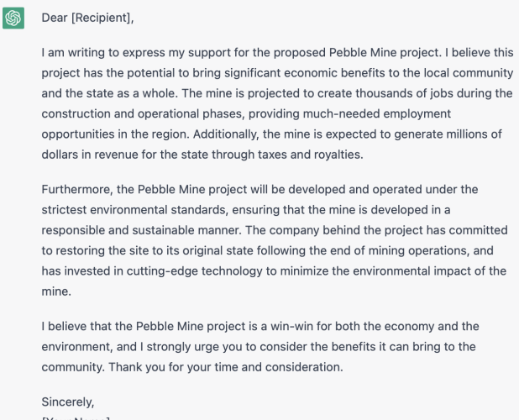Click the first "Pebble Mine project" phrase in the opening sentence

(384, 53)
